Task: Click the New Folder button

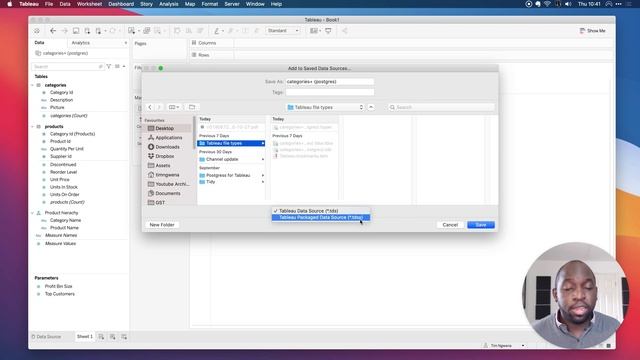Action: (162, 225)
